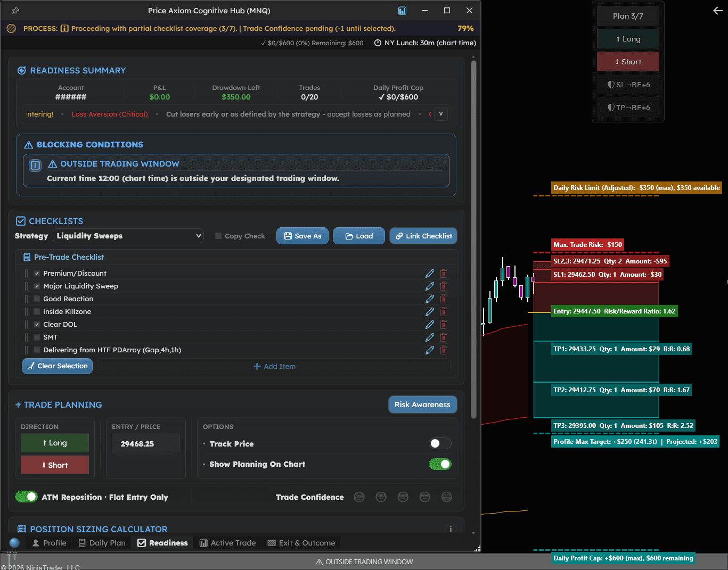This screenshot has height=570, width=728.
Task: Open the Exit & Outcome tab
Action: 301,543
